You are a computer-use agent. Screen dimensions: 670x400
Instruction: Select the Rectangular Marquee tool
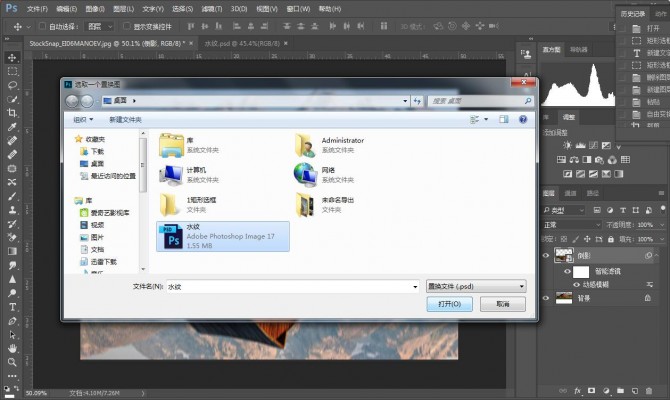12,71
